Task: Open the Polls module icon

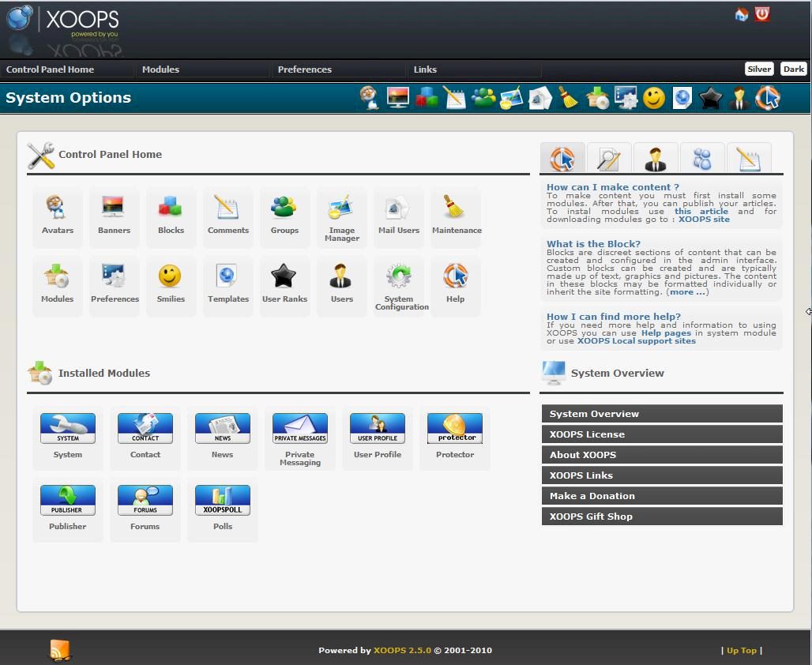Action: pyautogui.click(x=223, y=507)
